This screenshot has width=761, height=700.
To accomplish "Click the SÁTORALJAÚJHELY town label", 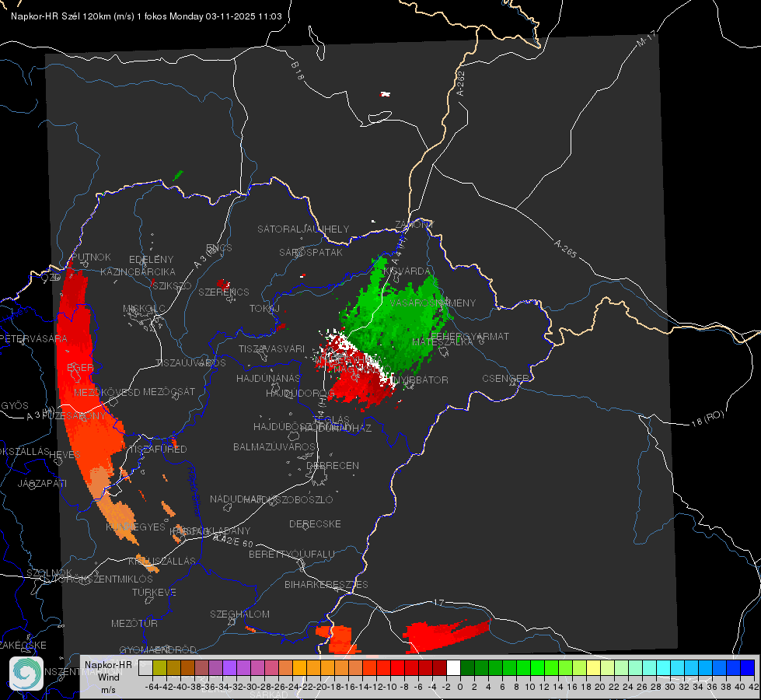I will click(303, 229).
